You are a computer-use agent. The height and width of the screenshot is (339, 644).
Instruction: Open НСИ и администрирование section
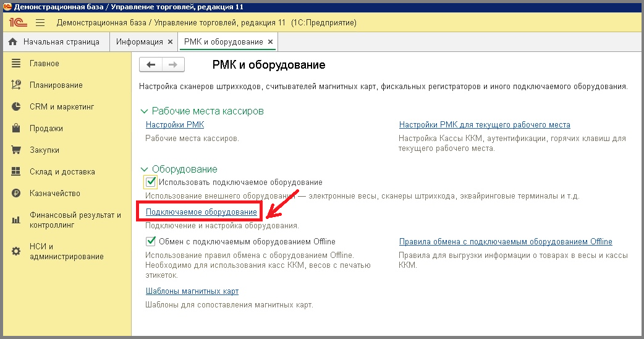(67, 251)
